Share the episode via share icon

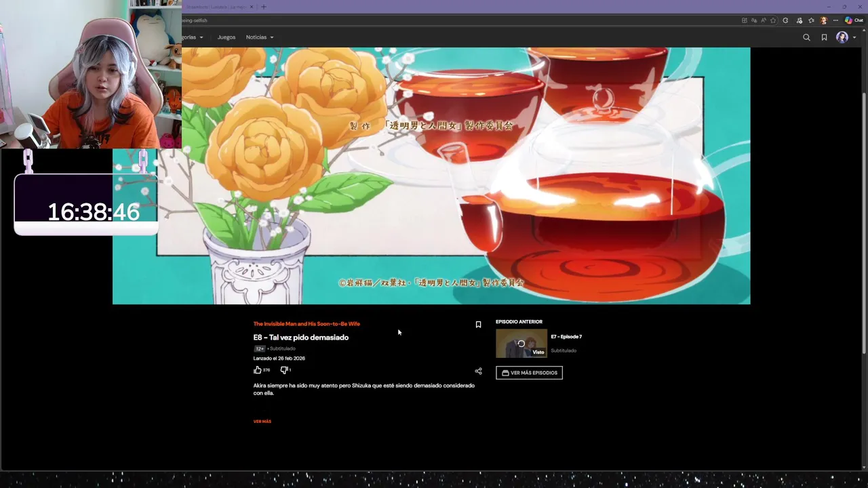pyautogui.click(x=478, y=371)
